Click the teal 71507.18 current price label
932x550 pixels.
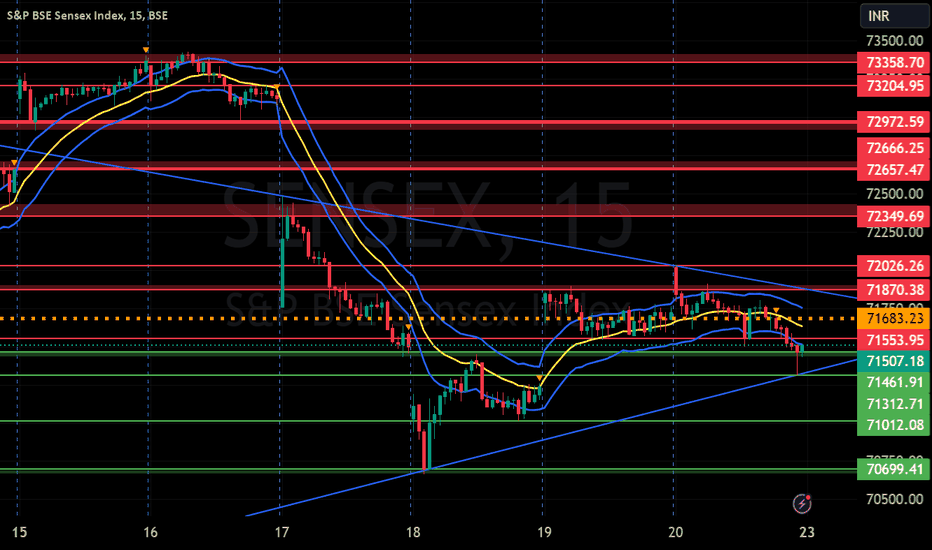(894, 361)
